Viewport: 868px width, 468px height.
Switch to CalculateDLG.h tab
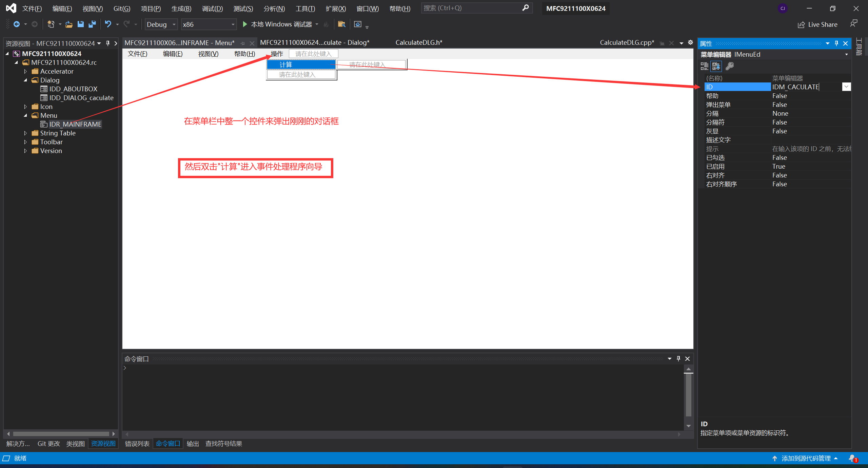click(419, 42)
